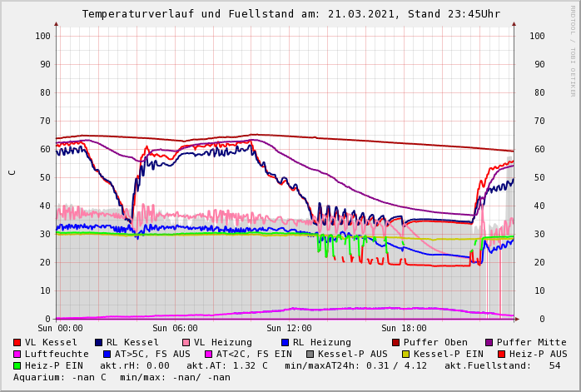This screenshot has height=392, width=581.
Task: Click the Aquarium reading text line
Action: point(122,377)
